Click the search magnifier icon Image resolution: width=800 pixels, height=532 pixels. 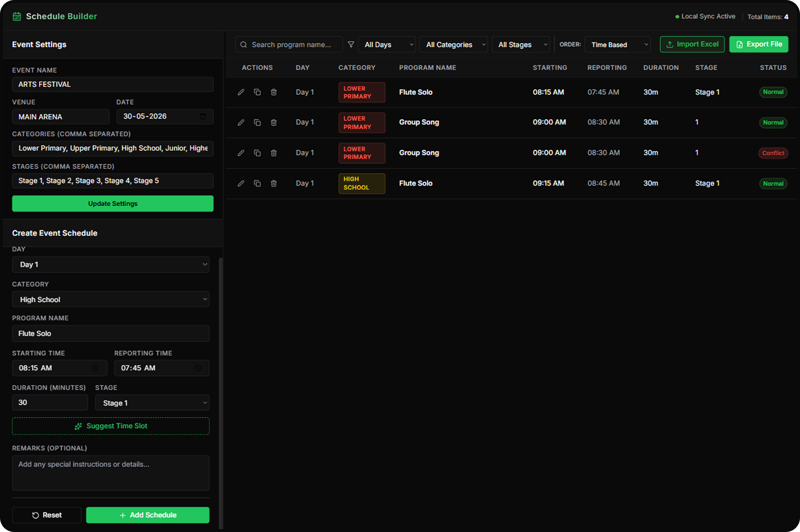[x=244, y=44]
